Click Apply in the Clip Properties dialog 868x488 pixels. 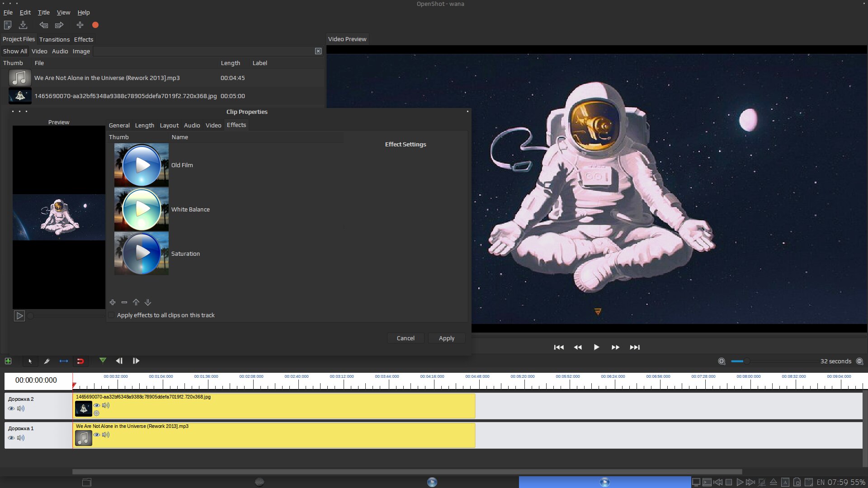[446, 338]
